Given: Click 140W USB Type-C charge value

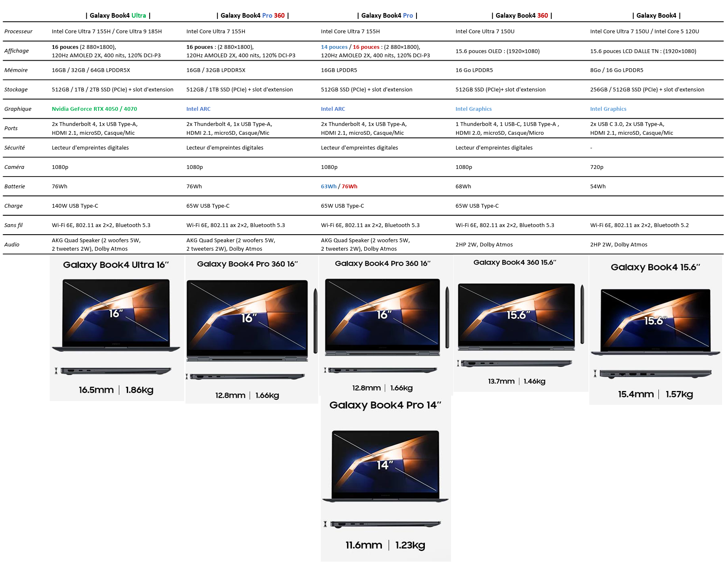Looking at the screenshot, I should pos(75,206).
